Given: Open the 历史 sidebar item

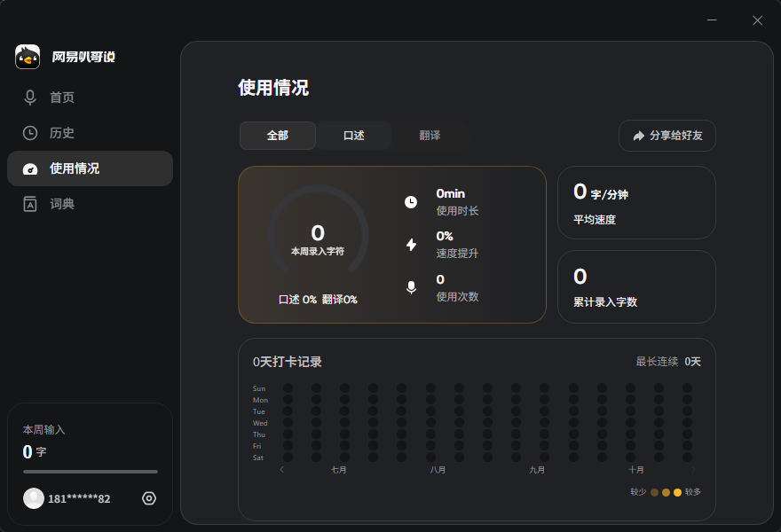Looking at the screenshot, I should pos(91,133).
